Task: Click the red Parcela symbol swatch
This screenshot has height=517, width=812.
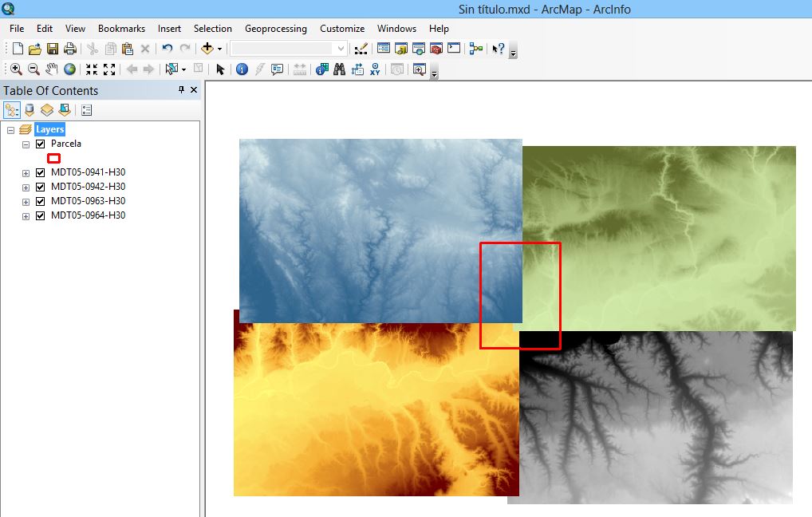Action: point(54,158)
